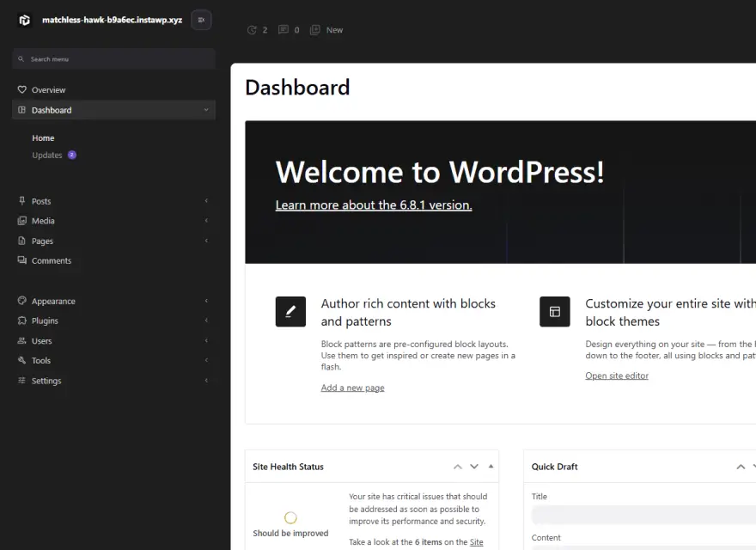
Task: Open Learn more about the 6.8.1 version
Action: coord(374,205)
